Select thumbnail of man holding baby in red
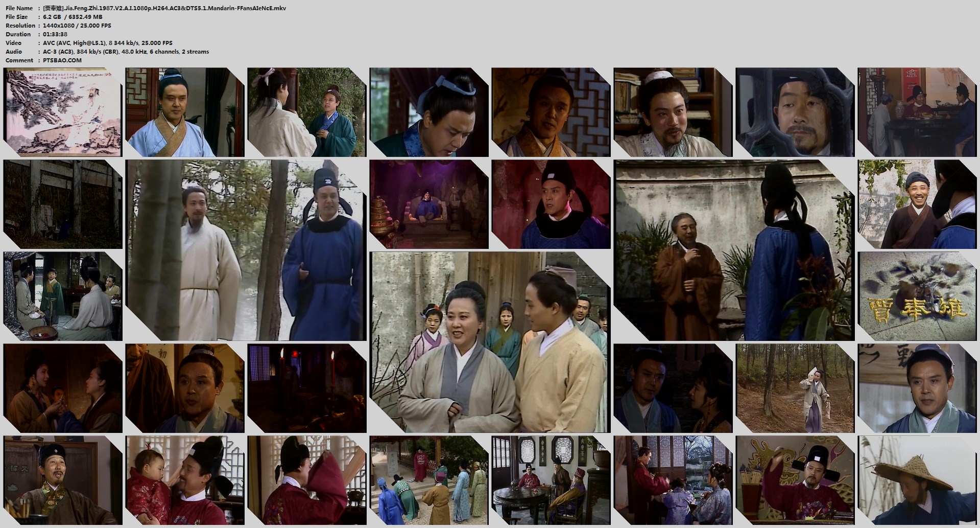The width and height of the screenshot is (980, 528). pos(185,480)
